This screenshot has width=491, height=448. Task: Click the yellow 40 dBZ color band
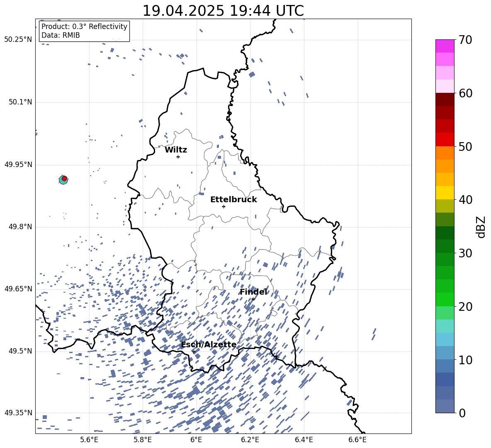click(x=445, y=193)
